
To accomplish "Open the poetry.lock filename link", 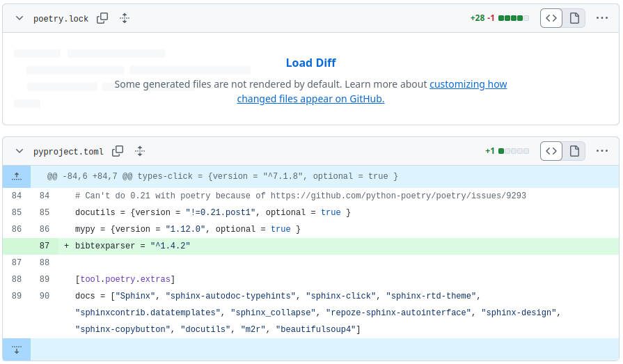I will 61,19.
